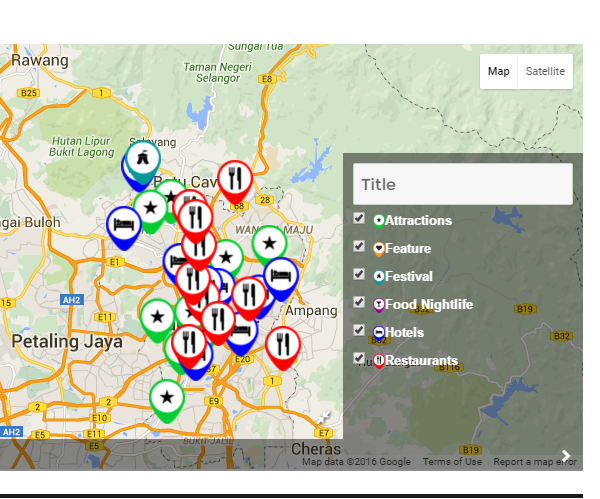Click the Hotels filter label
The width and height of the screenshot is (600, 499).
(x=404, y=333)
